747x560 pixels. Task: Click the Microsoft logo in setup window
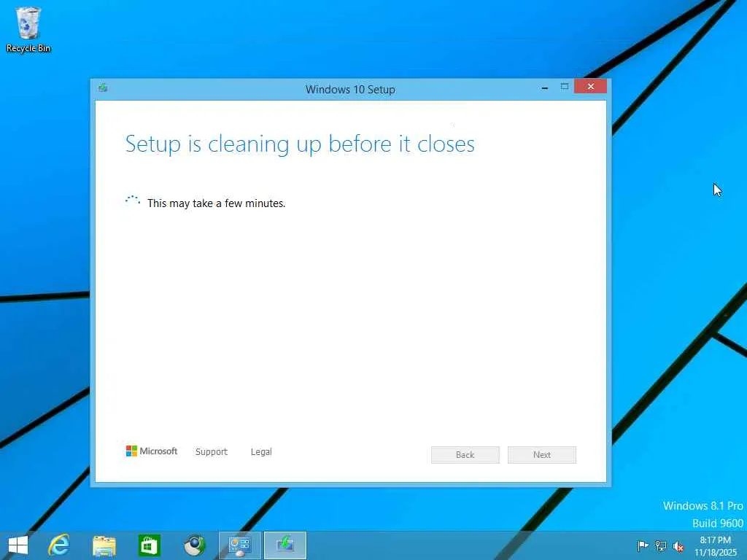point(152,451)
